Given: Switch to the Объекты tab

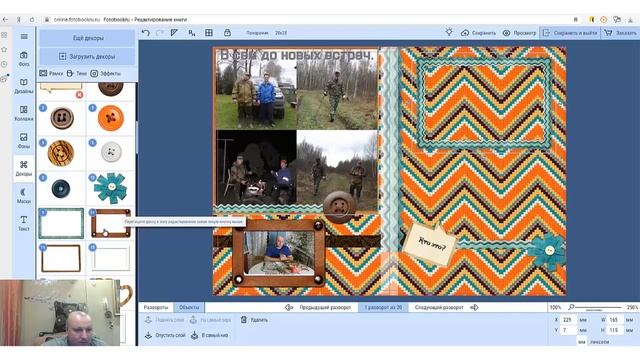Looking at the screenshot, I should pos(189,307).
